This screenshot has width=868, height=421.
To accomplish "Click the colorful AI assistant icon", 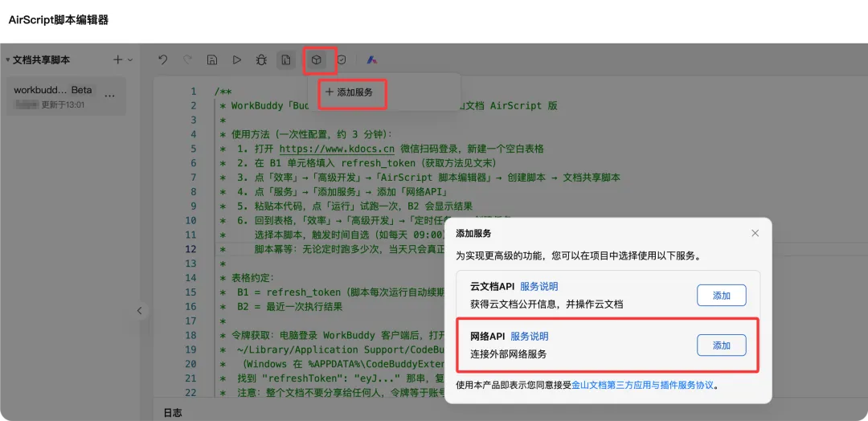I will (373, 59).
